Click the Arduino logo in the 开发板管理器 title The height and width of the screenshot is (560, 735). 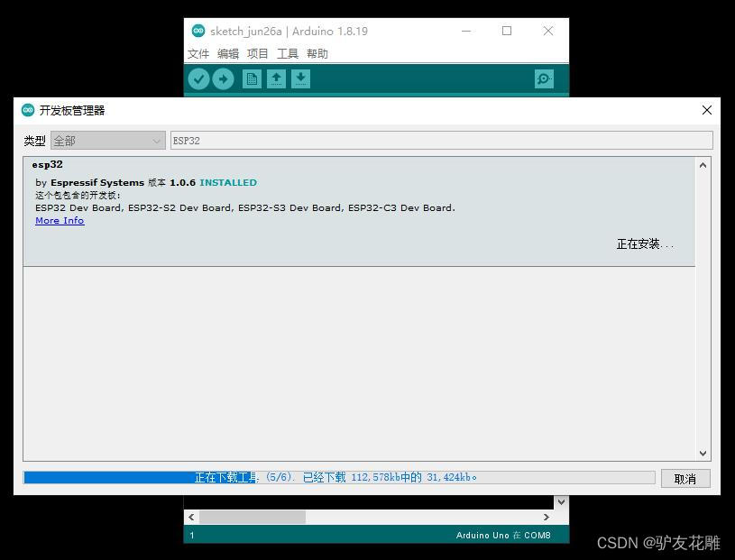pos(28,110)
